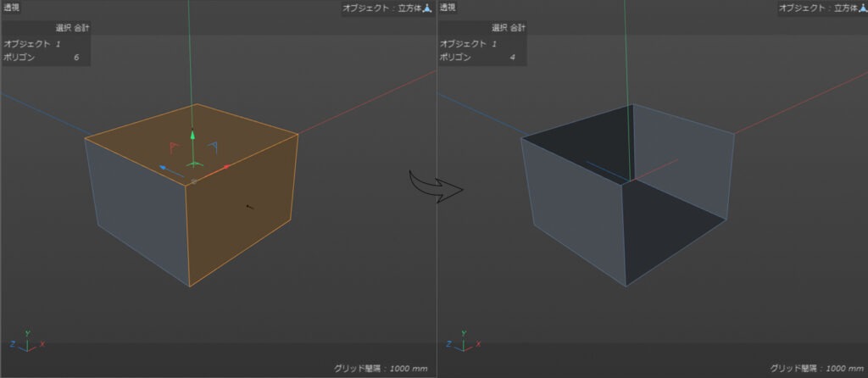Grab the red X-axis arrow handle
868x378 pixels.
(x=225, y=167)
